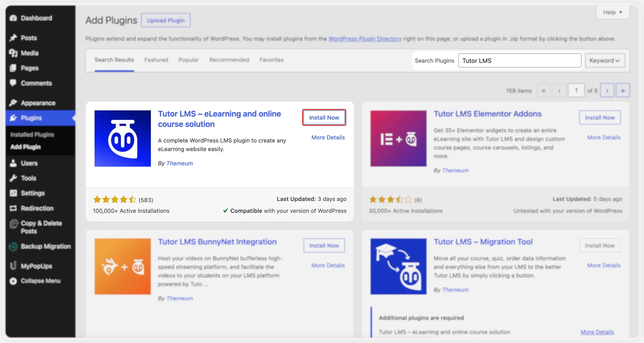Screen dimensions: 644x343
Task: Open Themeum author link on Migration Tool
Action: [455, 290]
